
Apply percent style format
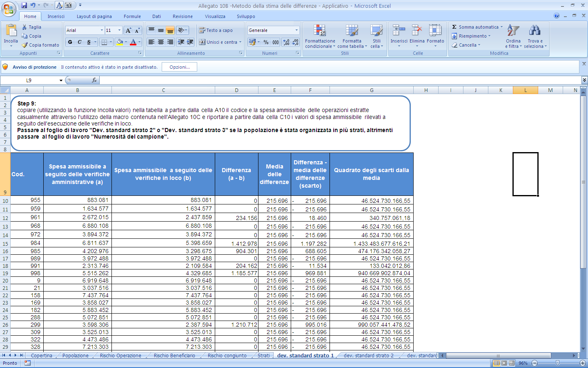pos(266,42)
